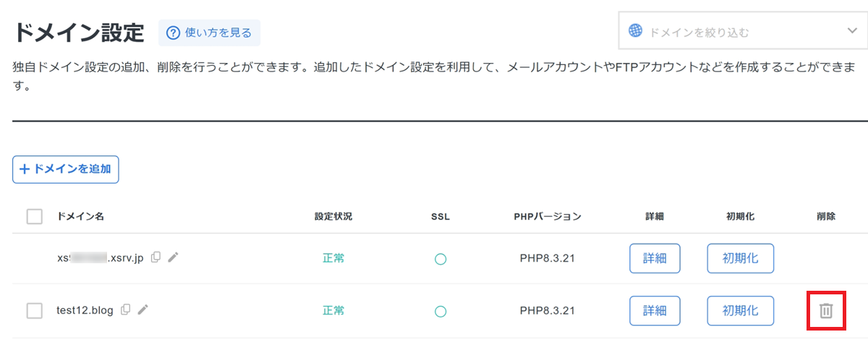The image size is (868, 345).
Task: Click SSL circle status for test12.blog
Action: coord(440,312)
